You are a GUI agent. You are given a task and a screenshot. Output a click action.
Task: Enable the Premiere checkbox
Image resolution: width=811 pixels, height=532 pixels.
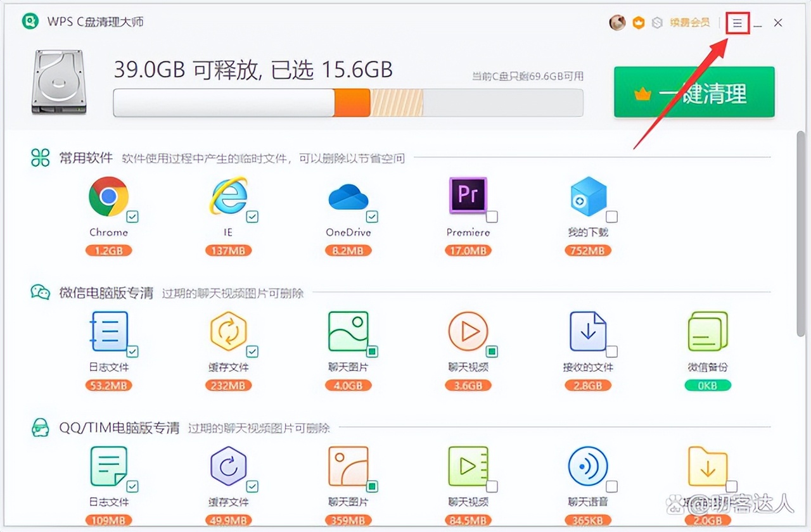click(492, 217)
